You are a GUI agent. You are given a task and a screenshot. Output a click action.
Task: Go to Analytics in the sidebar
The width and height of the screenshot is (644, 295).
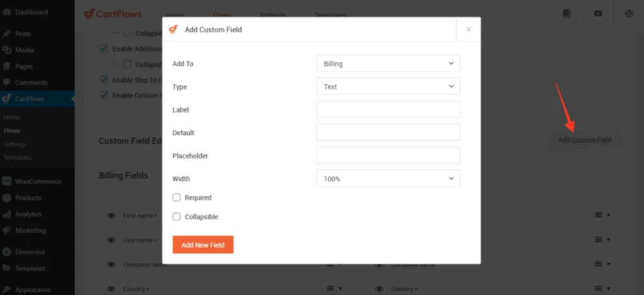click(x=28, y=214)
